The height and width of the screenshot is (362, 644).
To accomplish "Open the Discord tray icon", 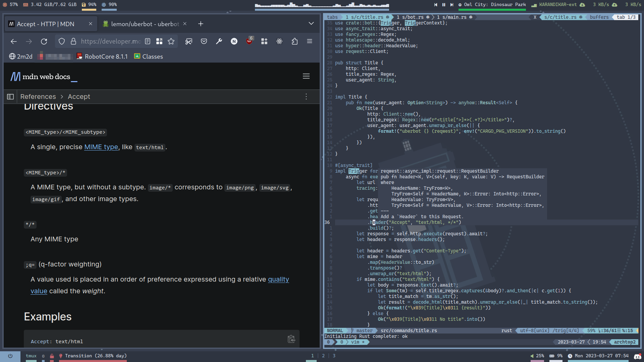I will (638, 356).
